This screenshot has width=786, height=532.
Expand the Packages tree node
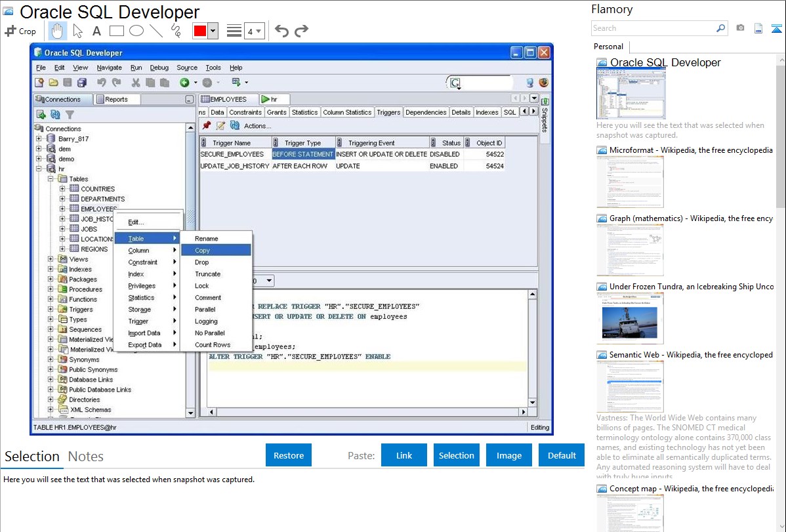[x=51, y=279]
